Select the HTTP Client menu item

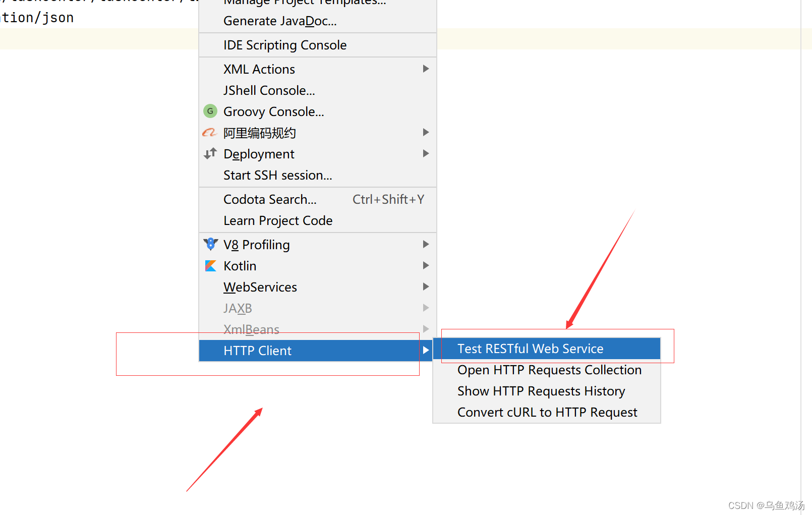pos(316,351)
